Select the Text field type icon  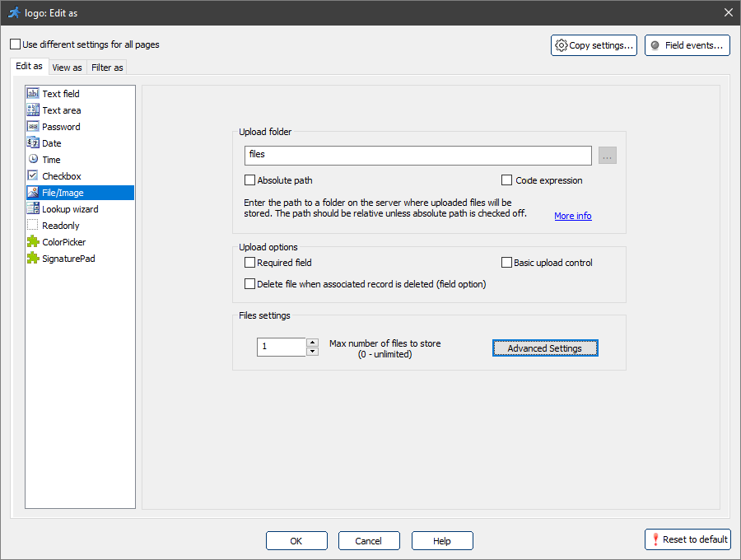click(x=33, y=94)
